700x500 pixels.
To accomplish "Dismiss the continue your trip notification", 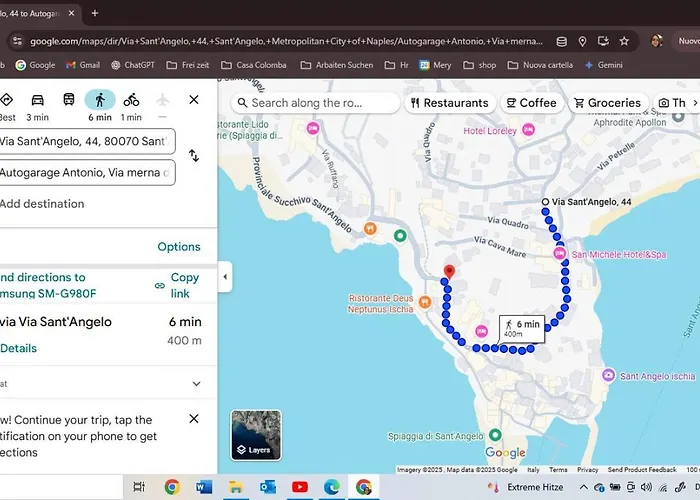I will click(x=194, y=419).
